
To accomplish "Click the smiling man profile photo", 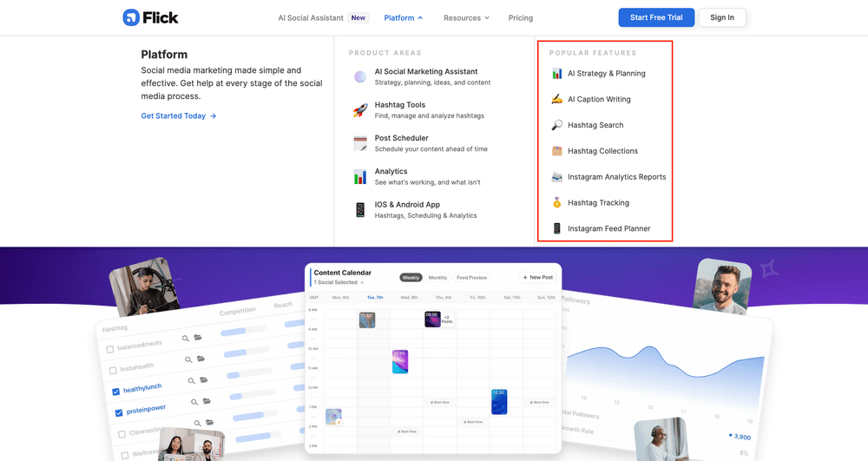I will (x=722, y=286).
